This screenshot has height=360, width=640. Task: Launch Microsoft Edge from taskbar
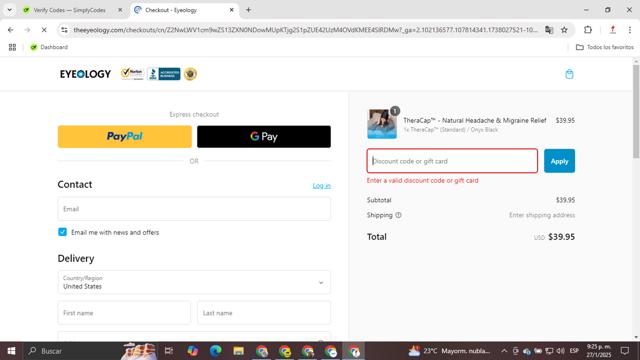(x=216, y=351)
